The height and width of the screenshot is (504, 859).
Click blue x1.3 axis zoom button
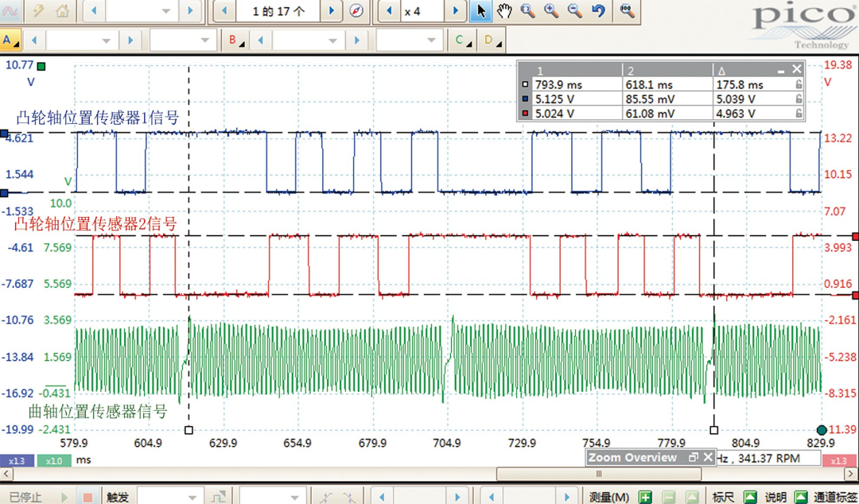[17, 461]
